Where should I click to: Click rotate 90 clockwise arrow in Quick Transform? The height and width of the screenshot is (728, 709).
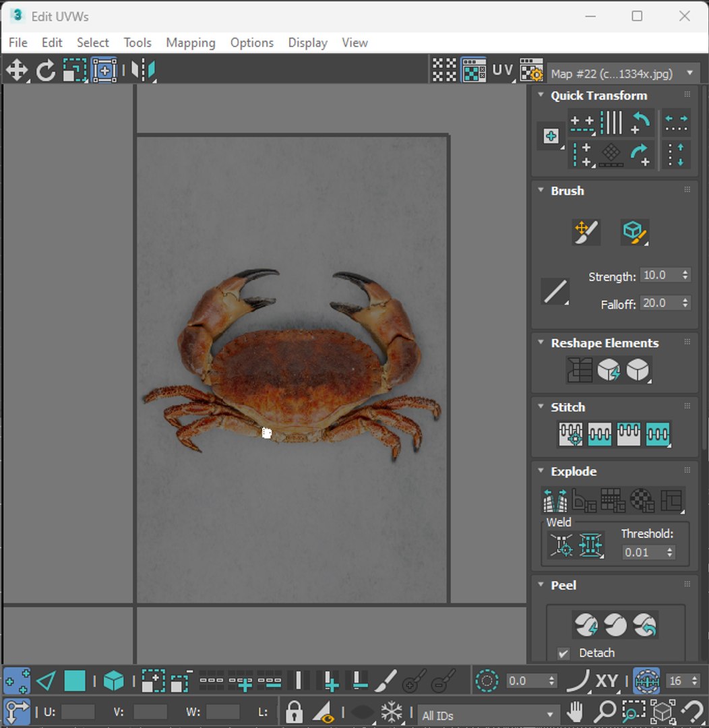(x=641, y=154)
